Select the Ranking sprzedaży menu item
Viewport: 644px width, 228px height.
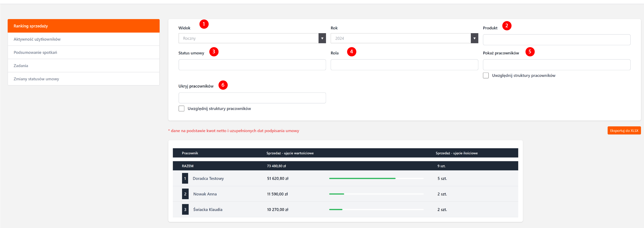click(x=84, y=26)
